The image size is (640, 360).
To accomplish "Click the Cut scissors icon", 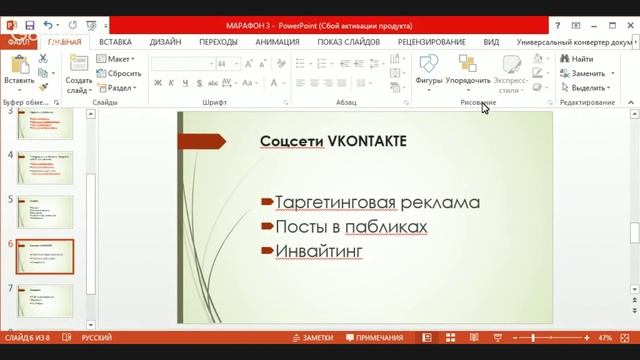I will [43, 58].
